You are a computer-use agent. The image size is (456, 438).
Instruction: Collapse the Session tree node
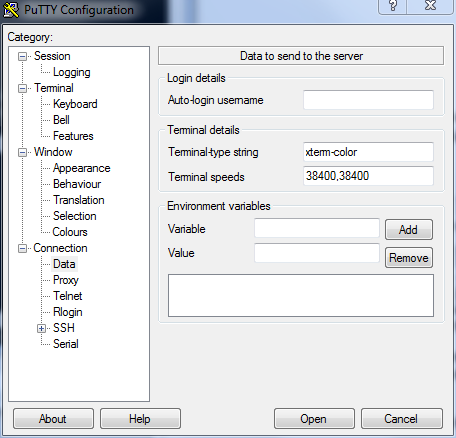[x=22, y=56]
